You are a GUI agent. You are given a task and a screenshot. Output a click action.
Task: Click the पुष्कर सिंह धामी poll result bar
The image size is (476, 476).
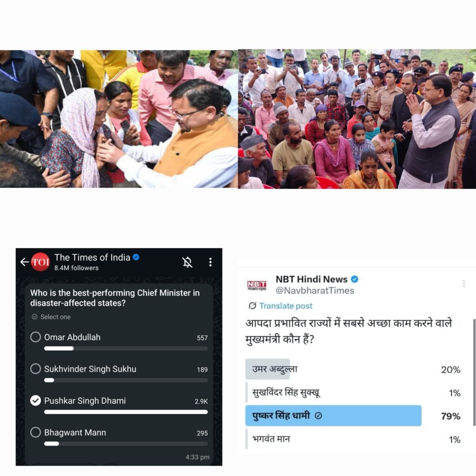[333, 416]
